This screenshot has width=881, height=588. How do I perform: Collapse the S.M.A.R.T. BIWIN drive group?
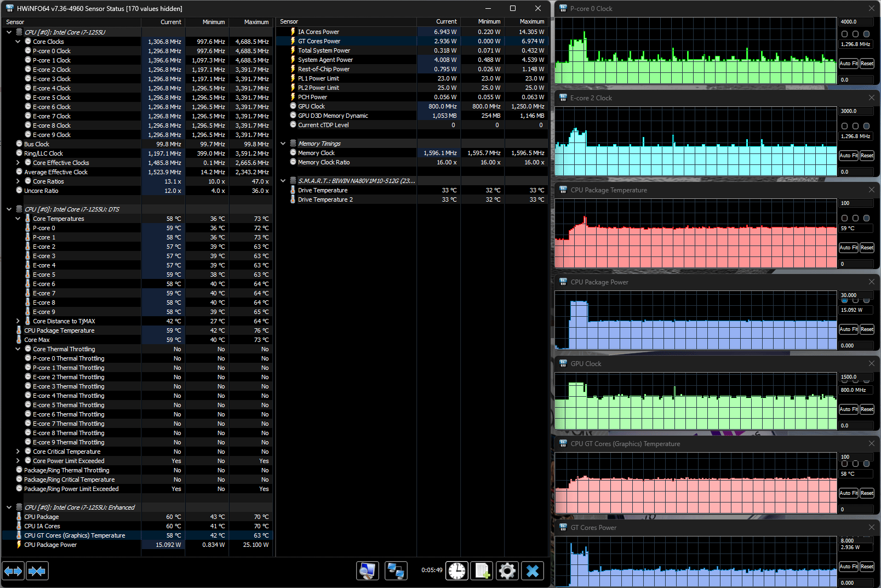[283, 181]
